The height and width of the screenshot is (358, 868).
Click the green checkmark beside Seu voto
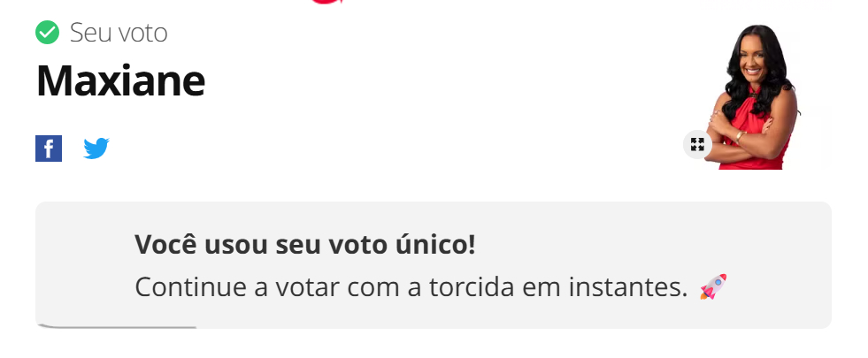[x=47, y=33]
